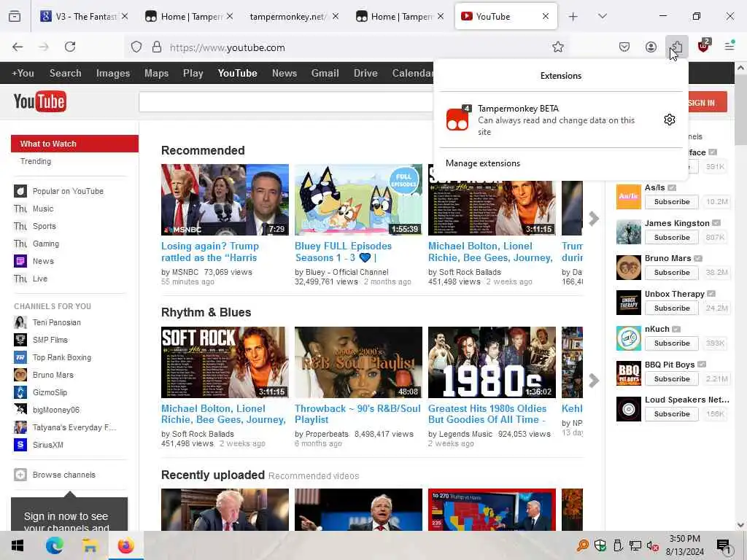Open the Unbox Therapy channel avatar
747x560 pixels.
coord(628,303)
